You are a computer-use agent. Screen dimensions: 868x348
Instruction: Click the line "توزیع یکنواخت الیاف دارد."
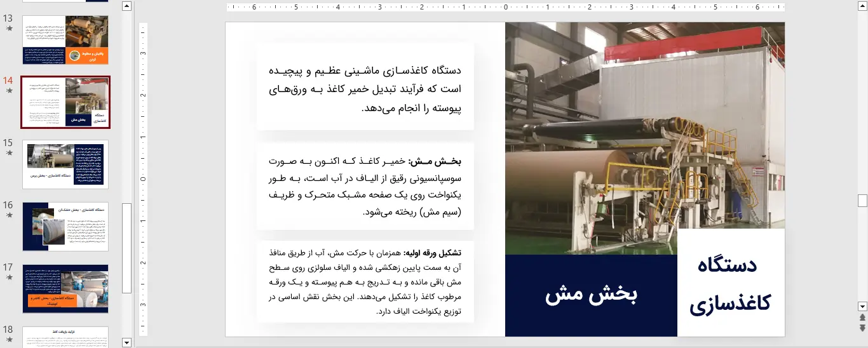pyautogui.click(x=419, y=311)
